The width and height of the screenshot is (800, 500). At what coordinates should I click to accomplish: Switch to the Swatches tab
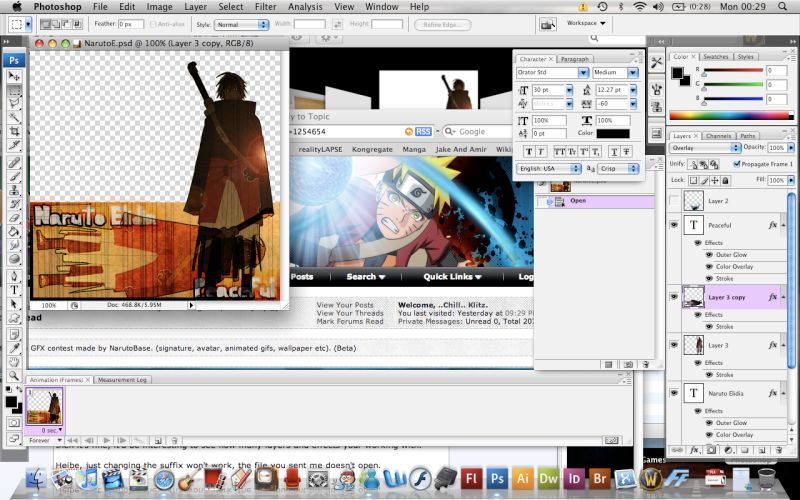point(716,57)
